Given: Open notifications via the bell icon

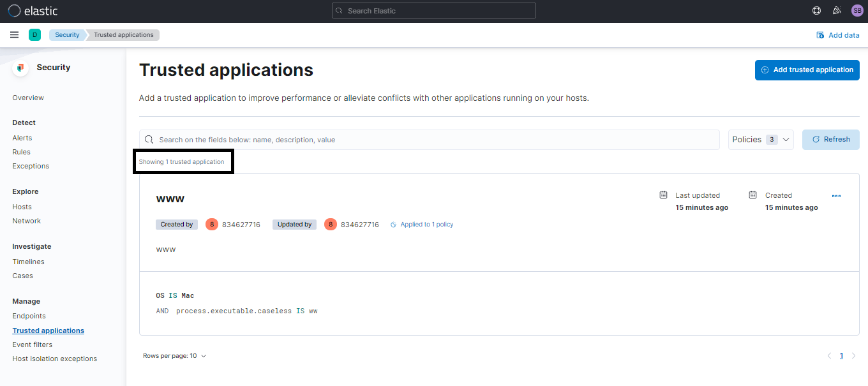Looking at the screenshot, I should [837, 10].
